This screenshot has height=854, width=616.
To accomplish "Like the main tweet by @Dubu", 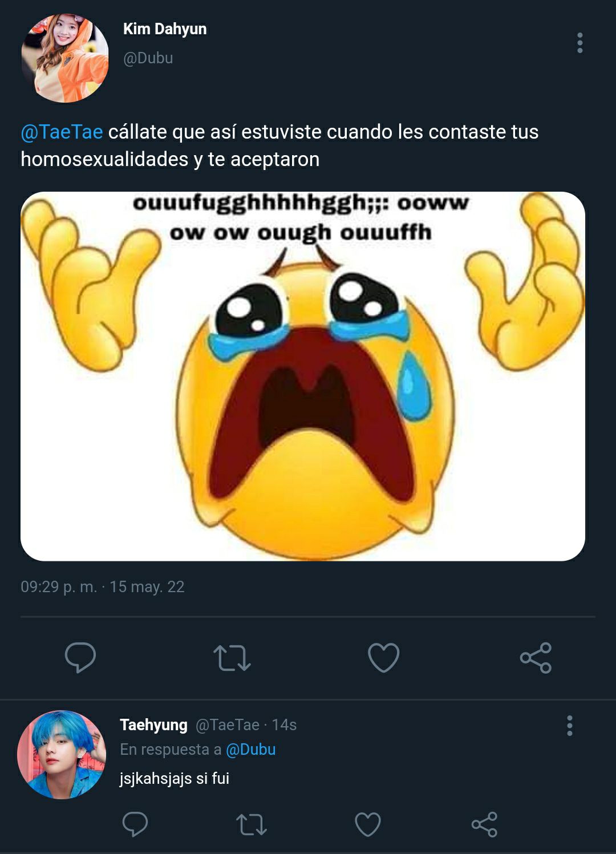I will pos(383,658).
